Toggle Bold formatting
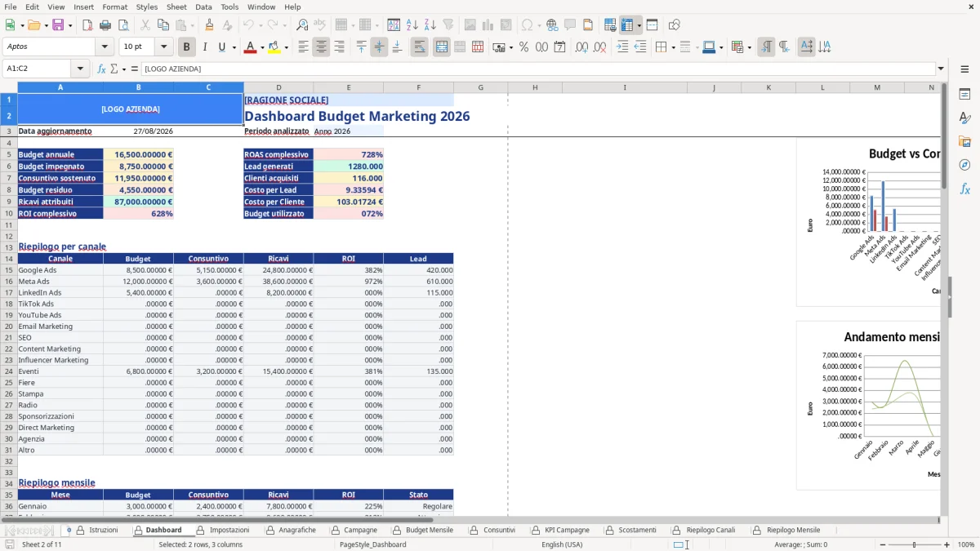Image resolution: width=980 pixels, height=551 pixels. [187, 47]
